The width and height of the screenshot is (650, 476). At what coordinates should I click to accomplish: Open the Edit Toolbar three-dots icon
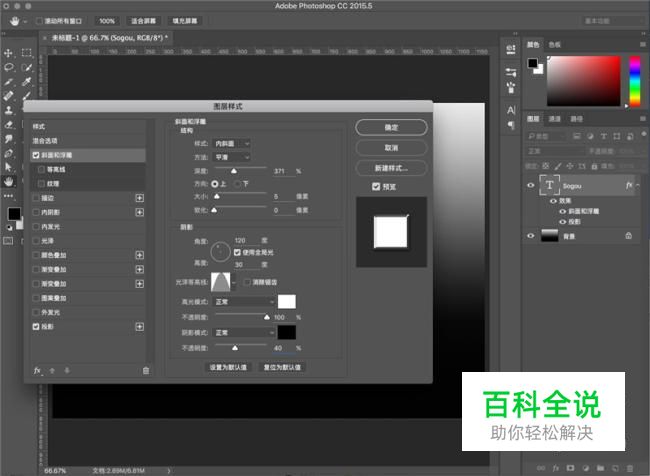coord(8,196)
